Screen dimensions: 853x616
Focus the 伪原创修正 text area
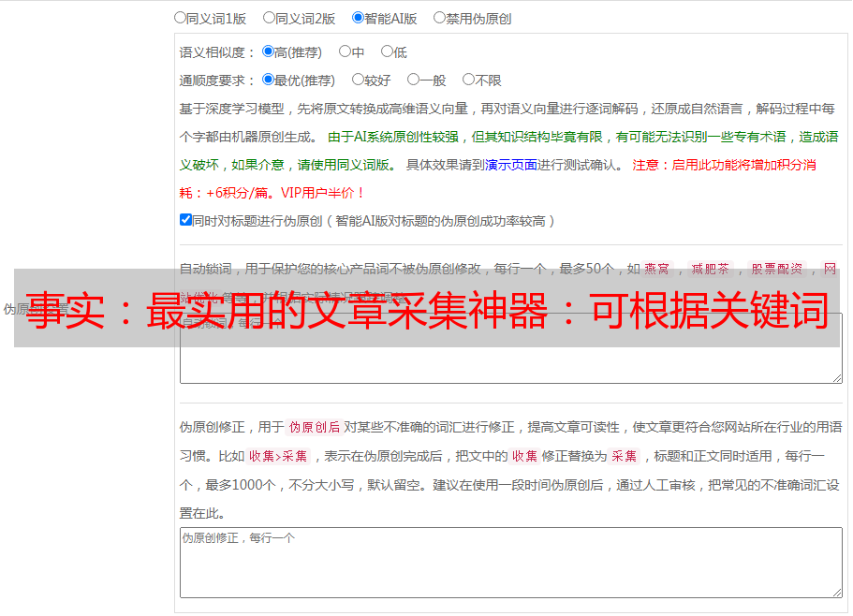click(510, 562)
